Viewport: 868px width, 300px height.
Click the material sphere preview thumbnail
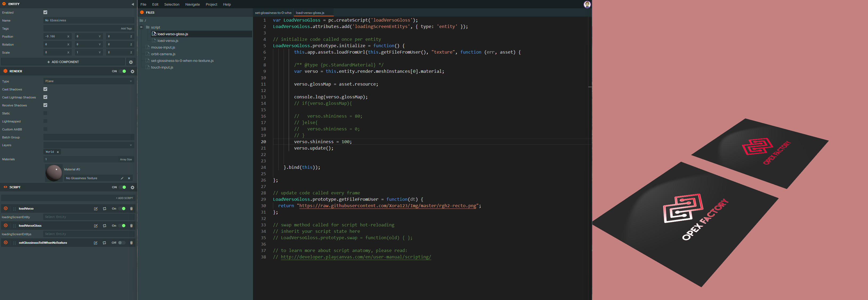(x=54, y=173)
